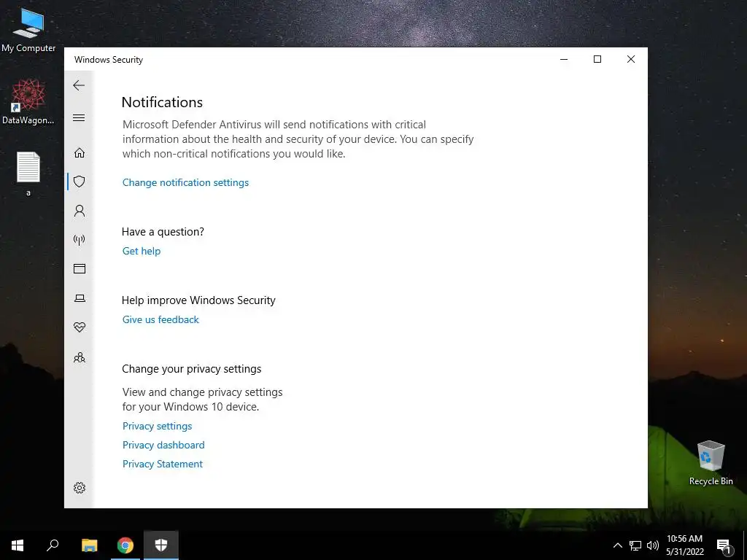This screenshot has height=560, width=747.
Task: Open the Windows Start menu
Action: pos(18,545)
